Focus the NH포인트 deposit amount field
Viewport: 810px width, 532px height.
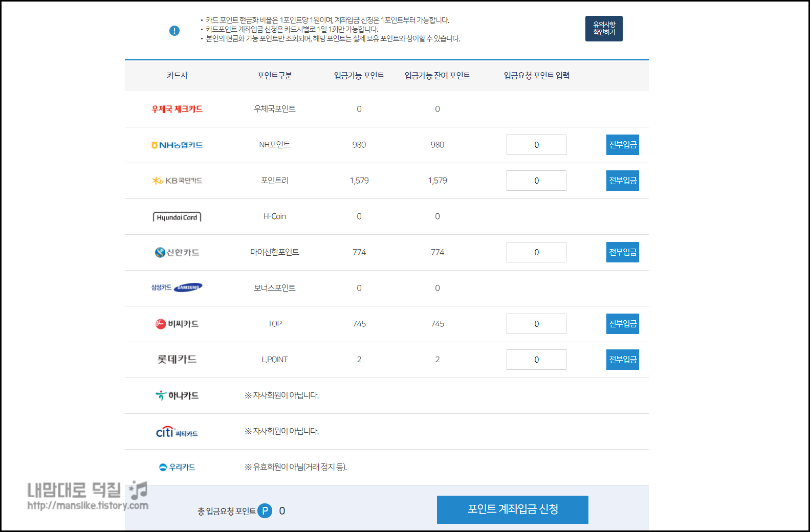[x=536, y=145]
